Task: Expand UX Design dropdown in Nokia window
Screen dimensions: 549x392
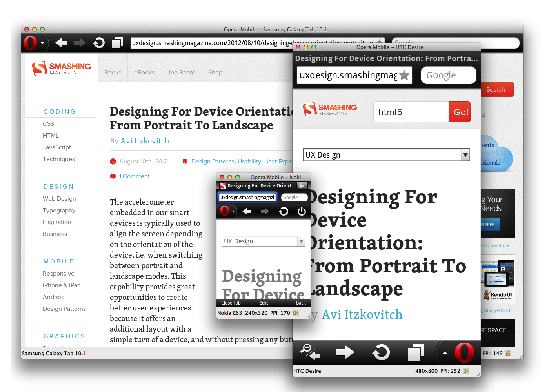Action: point(264,241)
